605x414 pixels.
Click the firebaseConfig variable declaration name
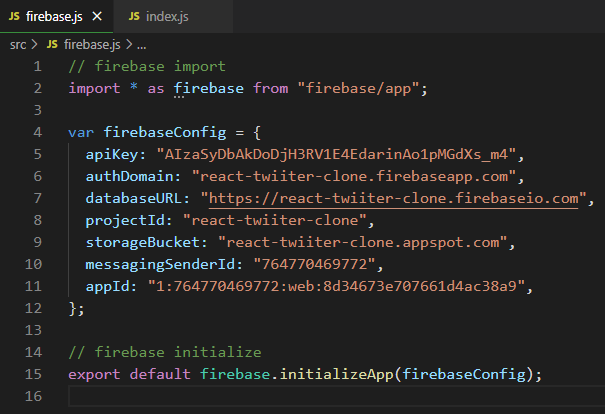tap(165, 132)
